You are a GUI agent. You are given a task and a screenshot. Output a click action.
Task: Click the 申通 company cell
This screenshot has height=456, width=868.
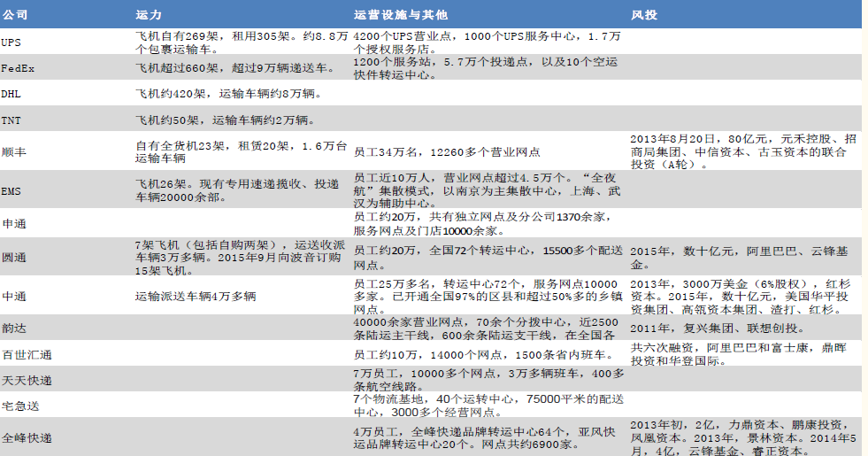(14, 224)
